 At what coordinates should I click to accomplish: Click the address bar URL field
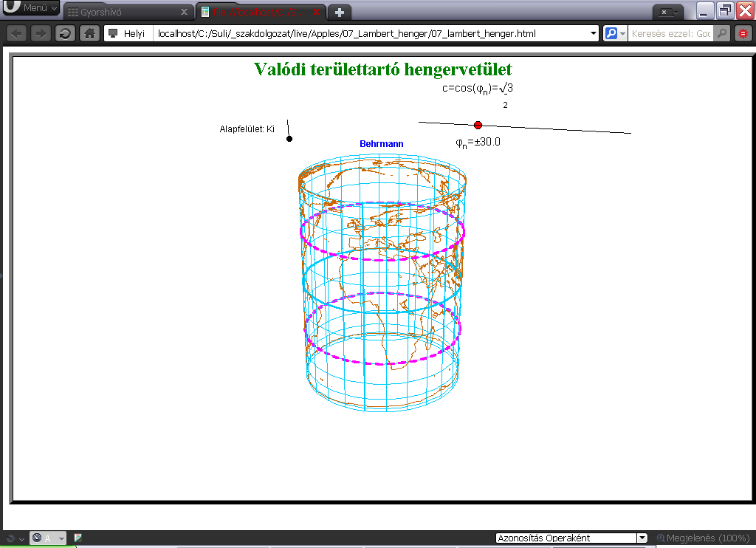371,34
